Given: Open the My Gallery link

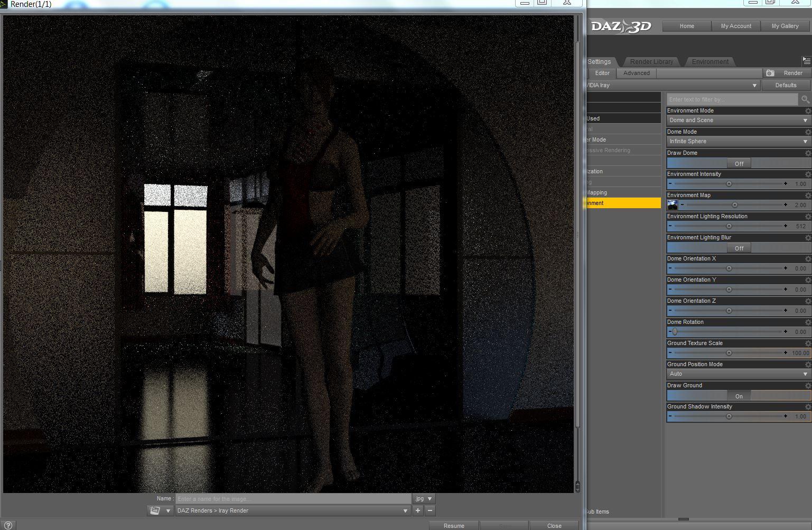Looking at the screenshot, I should (785, 26).
